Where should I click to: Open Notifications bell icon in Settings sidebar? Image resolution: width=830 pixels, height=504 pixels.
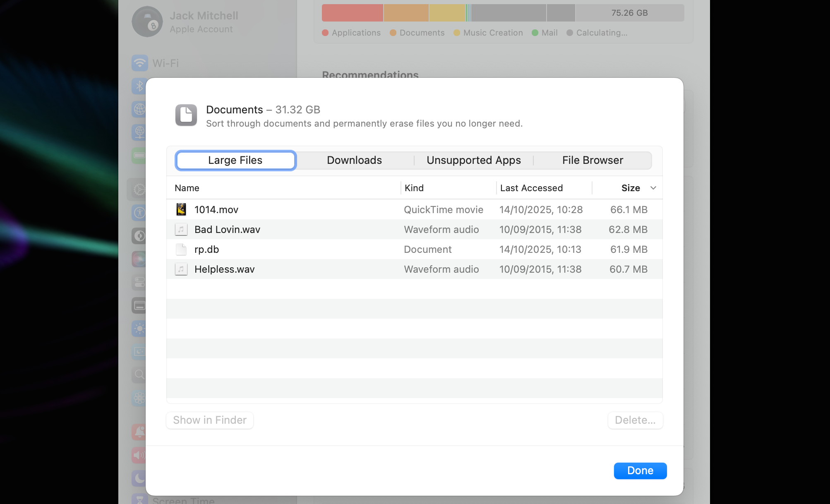point(139,432)
